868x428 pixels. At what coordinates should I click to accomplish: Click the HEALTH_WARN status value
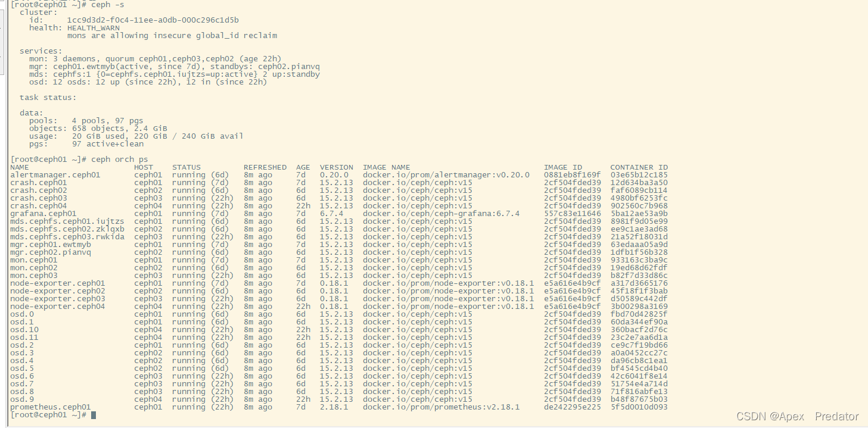point(94,27)
